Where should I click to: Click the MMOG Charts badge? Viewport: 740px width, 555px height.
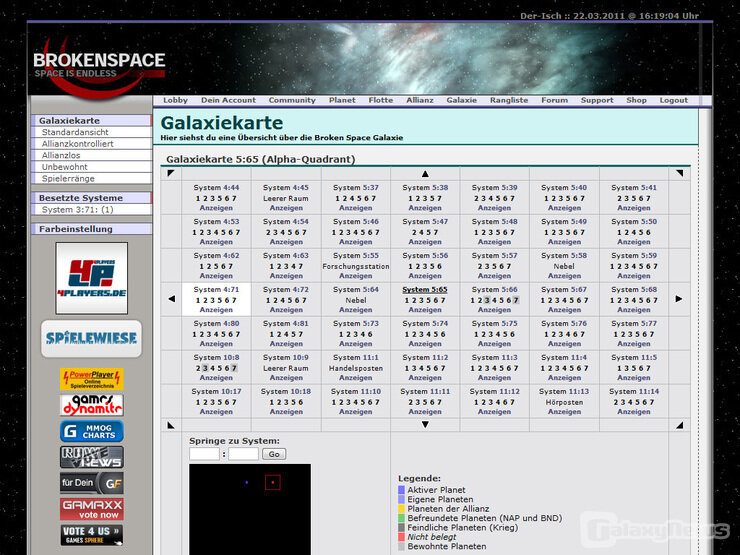coord(92,431)
